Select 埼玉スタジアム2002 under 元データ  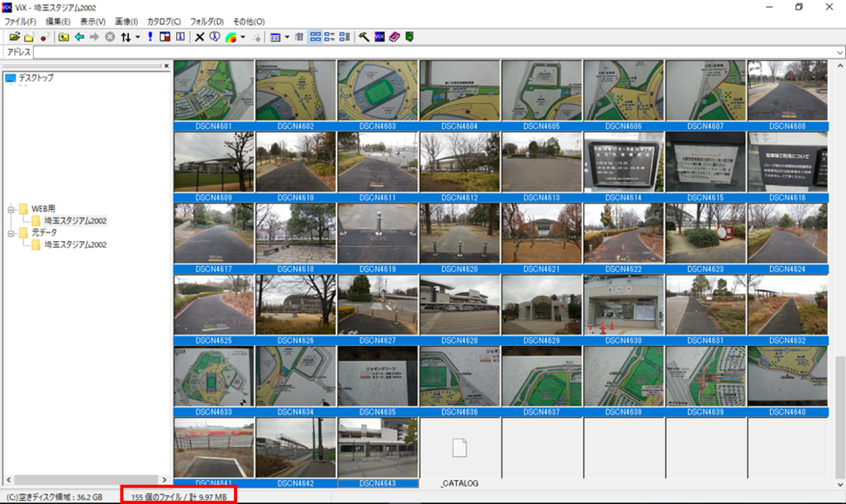(x=75, y=245)
